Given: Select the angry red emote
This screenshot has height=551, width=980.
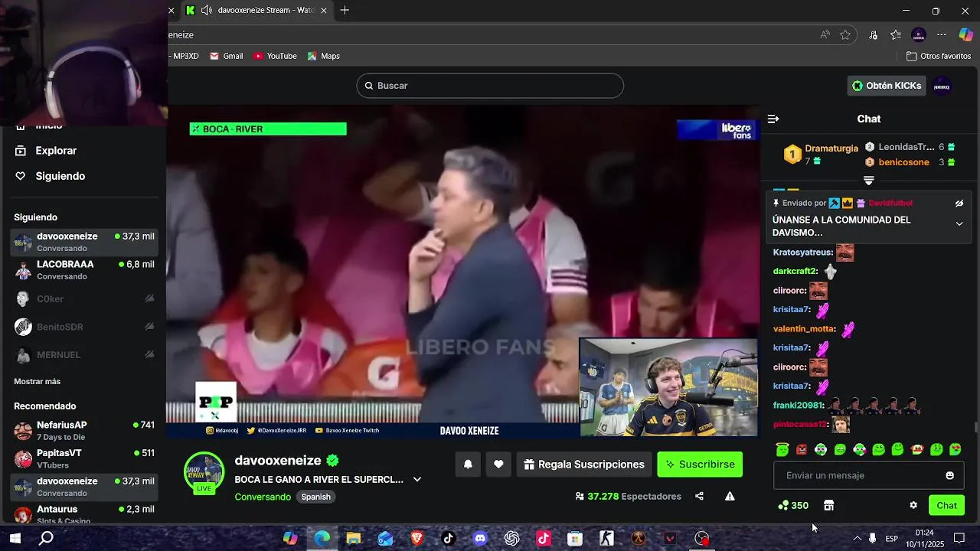Looking at the screenshot, I should tap(802, 449).
